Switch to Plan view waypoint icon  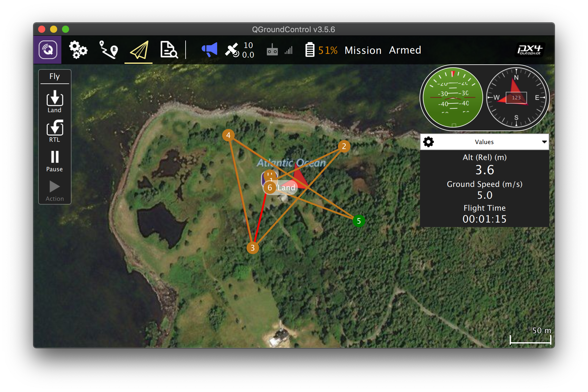108,50
